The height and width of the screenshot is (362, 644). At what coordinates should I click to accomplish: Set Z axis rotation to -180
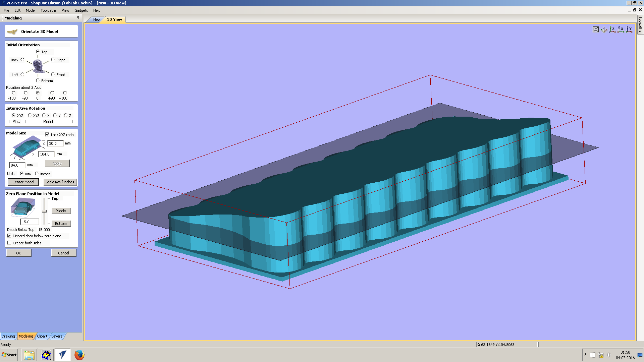pyautogui.click(x=13, y=93)
